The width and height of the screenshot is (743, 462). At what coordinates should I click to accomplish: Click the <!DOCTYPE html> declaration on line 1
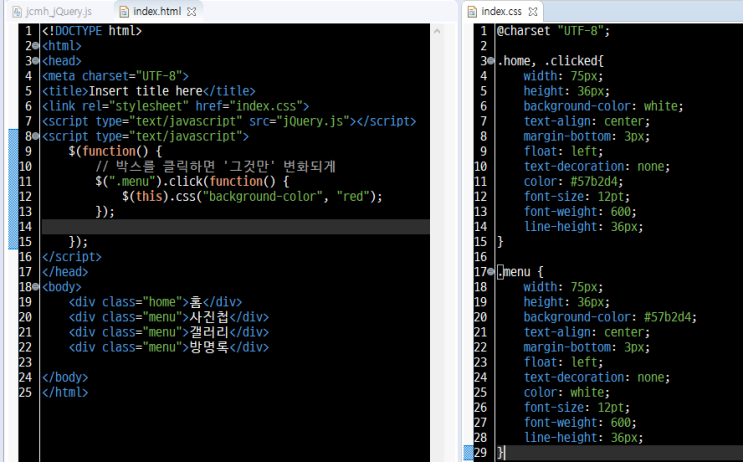pyautogui.click(x=92, y=31)
